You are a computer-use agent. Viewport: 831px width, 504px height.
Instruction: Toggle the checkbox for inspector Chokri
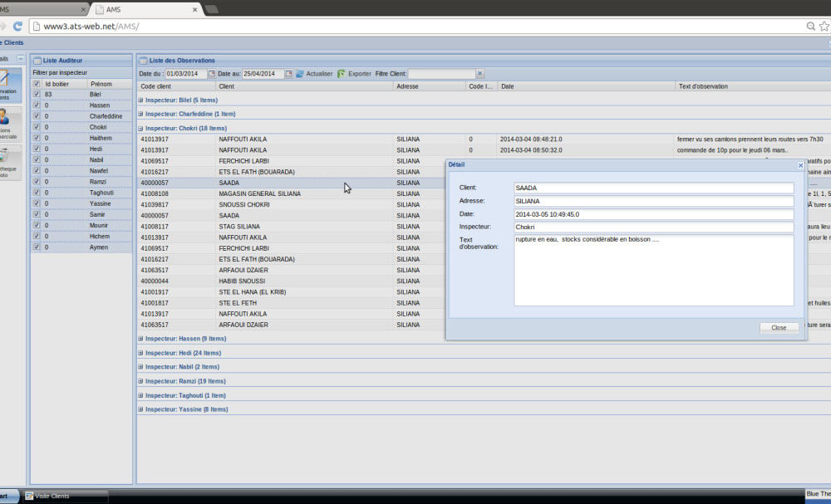click(x=36, y=127)
